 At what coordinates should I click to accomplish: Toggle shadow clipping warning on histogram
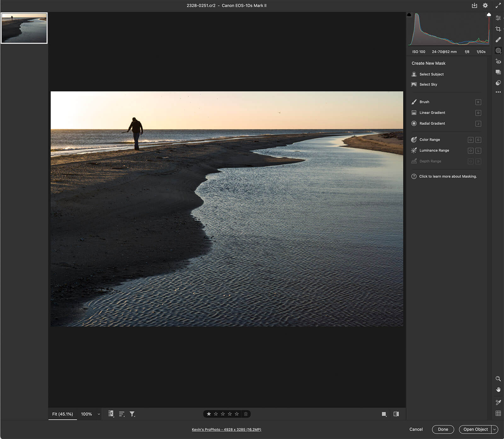409,14
